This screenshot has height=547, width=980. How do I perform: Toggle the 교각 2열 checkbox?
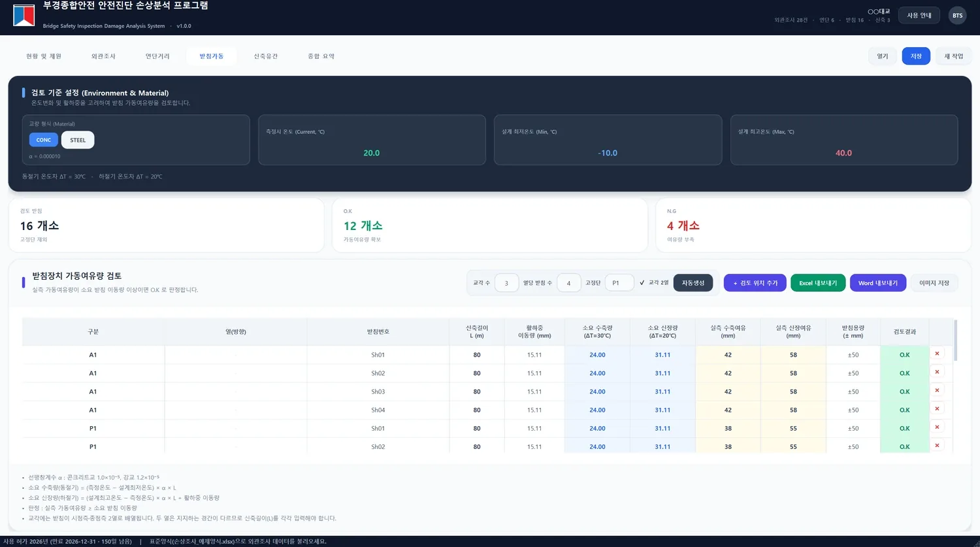pos(642,283)
